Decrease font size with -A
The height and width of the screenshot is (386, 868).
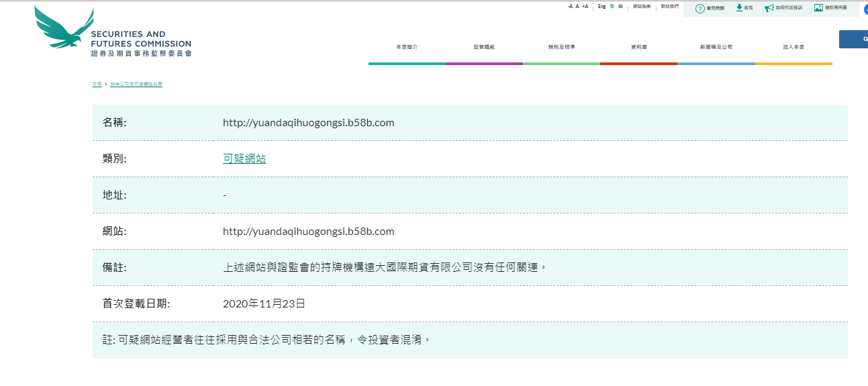pos(570,6)
